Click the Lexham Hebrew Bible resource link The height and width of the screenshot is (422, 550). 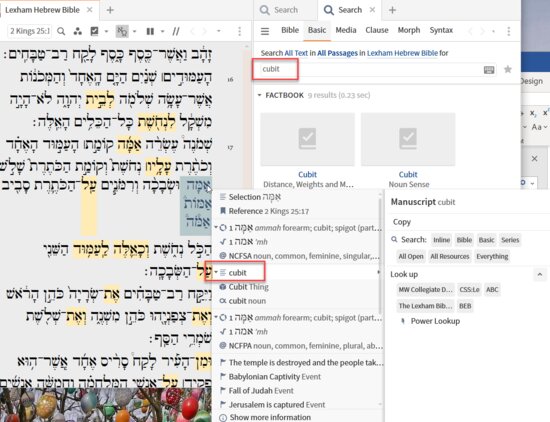(x=402, y=53)
